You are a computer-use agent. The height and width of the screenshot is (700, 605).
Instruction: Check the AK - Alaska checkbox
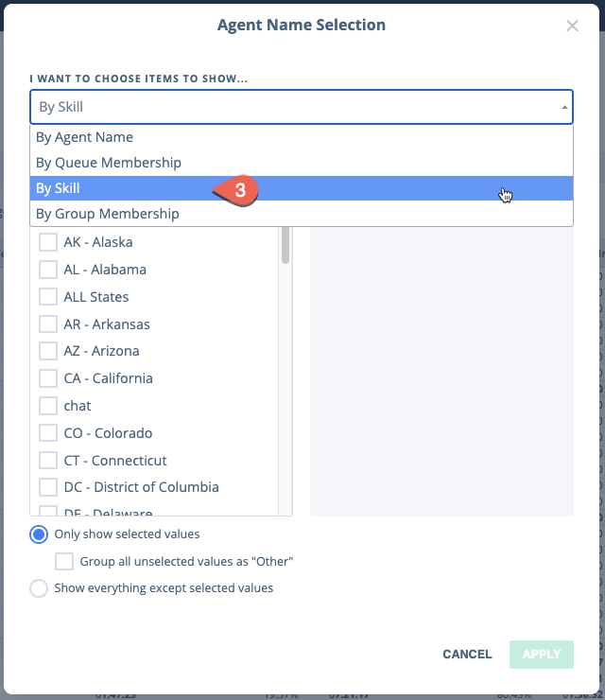coord(48,242)
